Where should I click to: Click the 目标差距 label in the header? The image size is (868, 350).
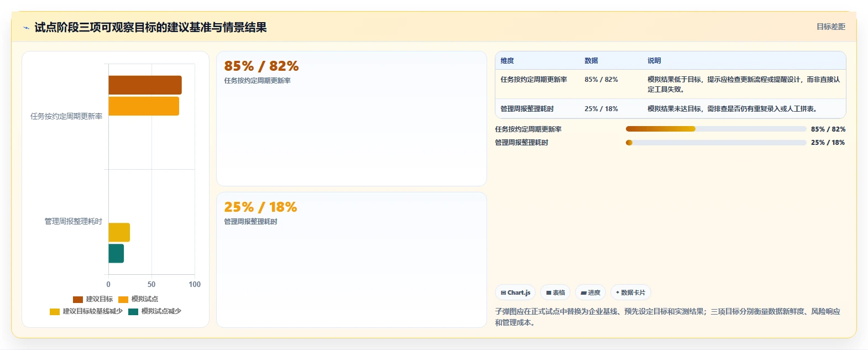point(831,27)
